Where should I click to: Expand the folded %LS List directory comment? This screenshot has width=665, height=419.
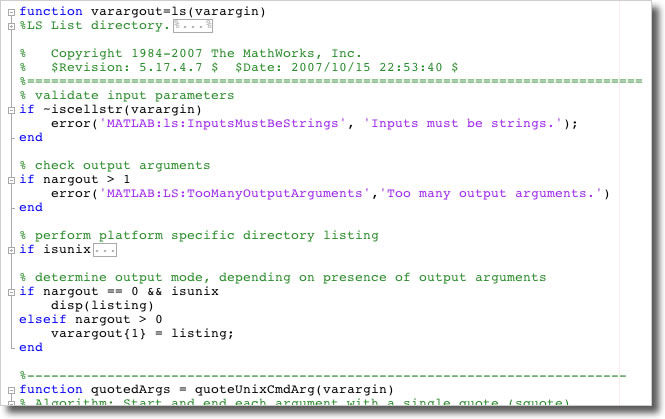11,24
